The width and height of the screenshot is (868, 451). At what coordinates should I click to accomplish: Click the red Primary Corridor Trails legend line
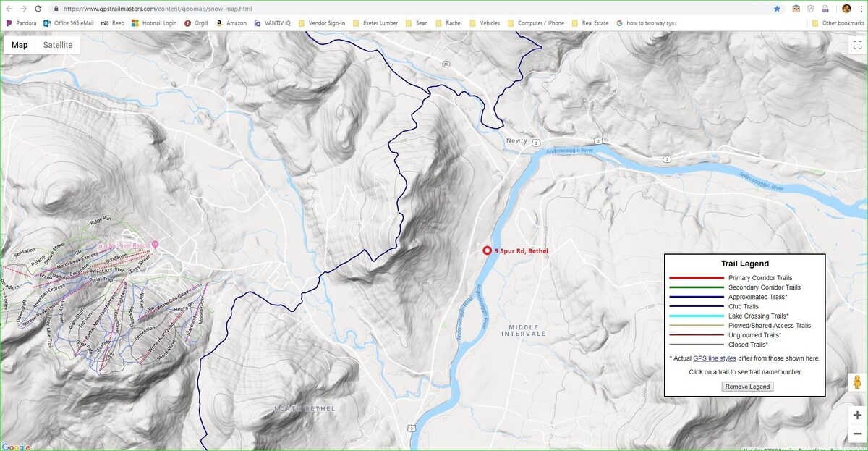point(697,278)
